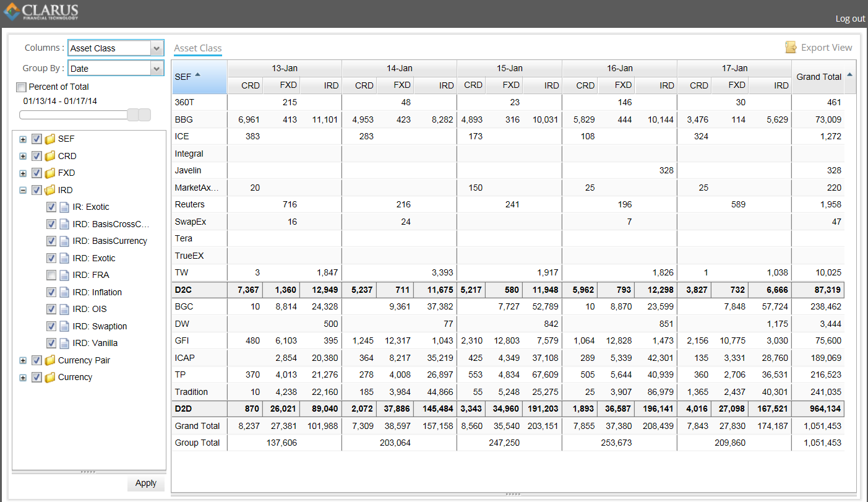Enable the Percent of Total checkbox
Viewport: 868px width, 502px height.
(x=22, y=87)
